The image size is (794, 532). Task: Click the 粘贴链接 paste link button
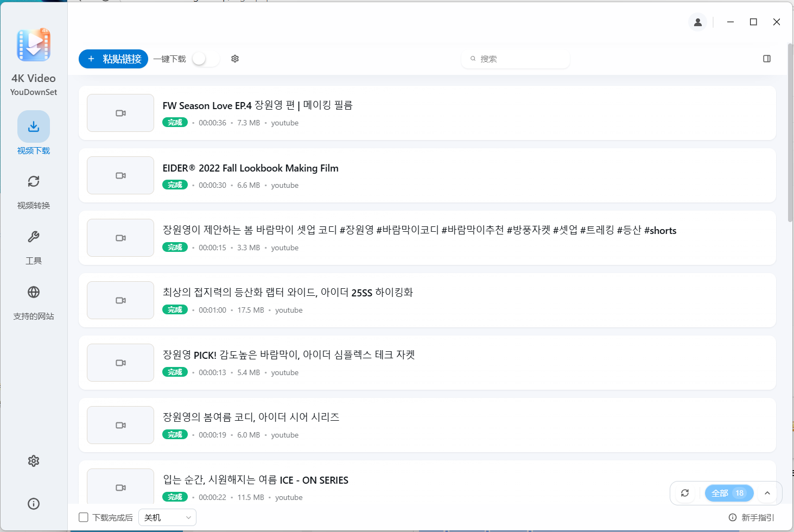tap(113, 59)
